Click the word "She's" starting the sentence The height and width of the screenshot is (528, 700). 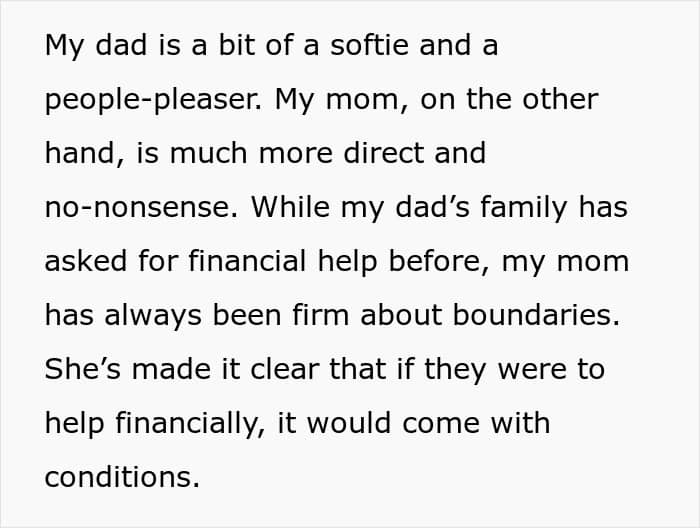pyautogui.click(x=83, y=369)
